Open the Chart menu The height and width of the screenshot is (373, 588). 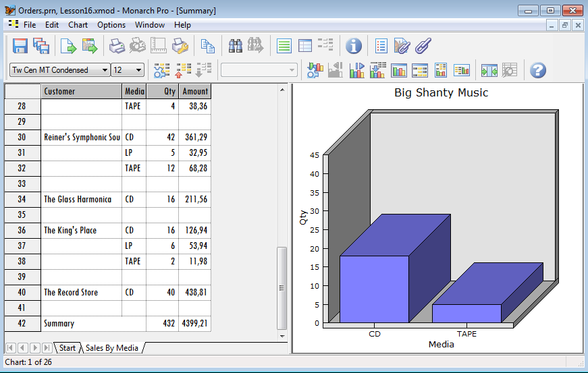point(78,25)
